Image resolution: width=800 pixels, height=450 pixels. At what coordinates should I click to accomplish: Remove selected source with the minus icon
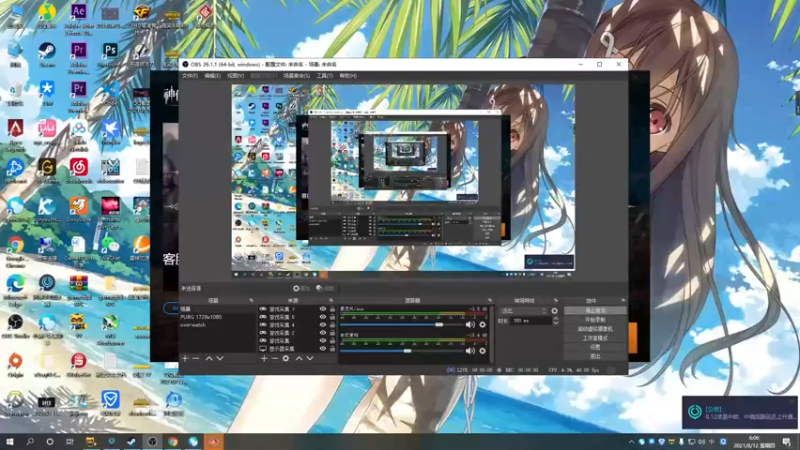274,359
